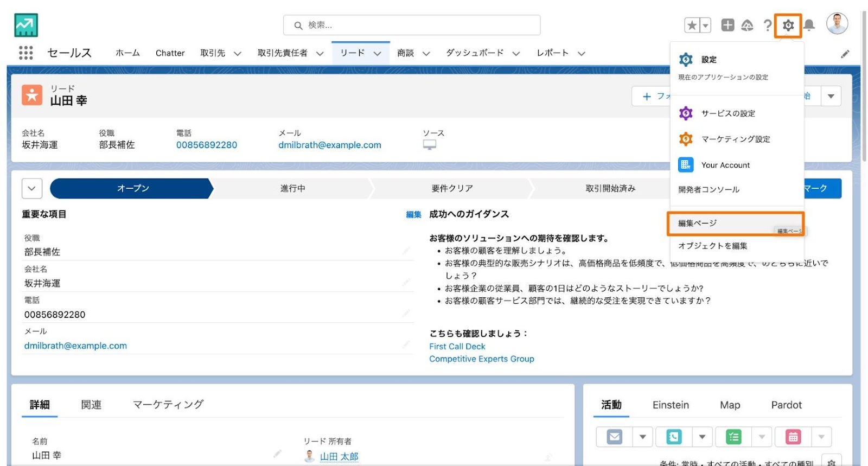The height and width of the screenshot is (466, 868).
Task: Click the setup gear icon
Action: [x=788, y=25]
